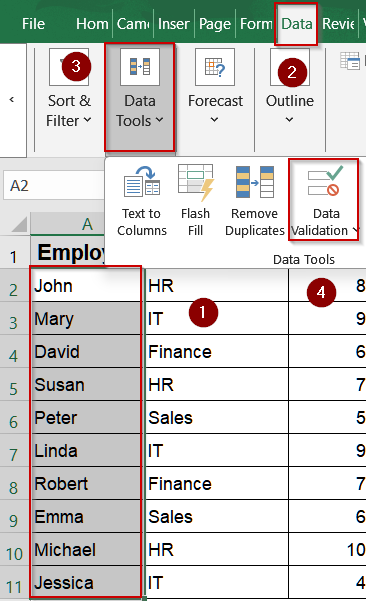
Task: Open the Review tab
Action: pyautogui.click(x=338, y=24)
